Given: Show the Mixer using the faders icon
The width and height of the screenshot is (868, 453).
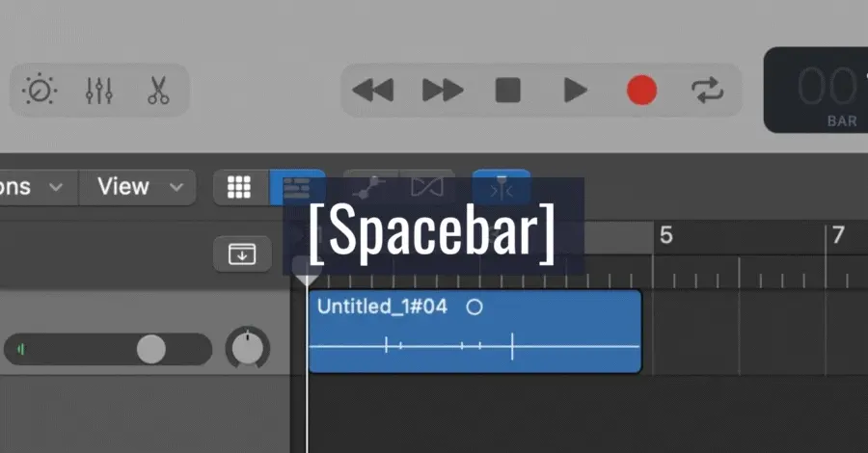Looking at the screenshot, I should (99, 91).
